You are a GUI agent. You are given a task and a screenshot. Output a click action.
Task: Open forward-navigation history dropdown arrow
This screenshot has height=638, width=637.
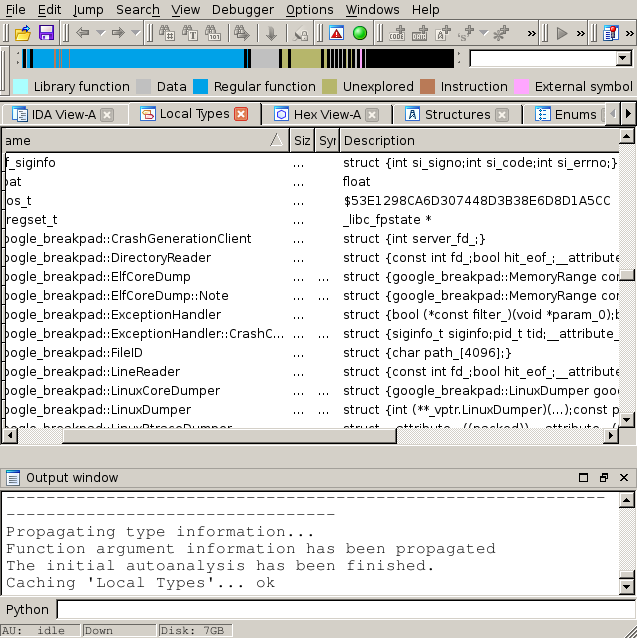point(135,33)
